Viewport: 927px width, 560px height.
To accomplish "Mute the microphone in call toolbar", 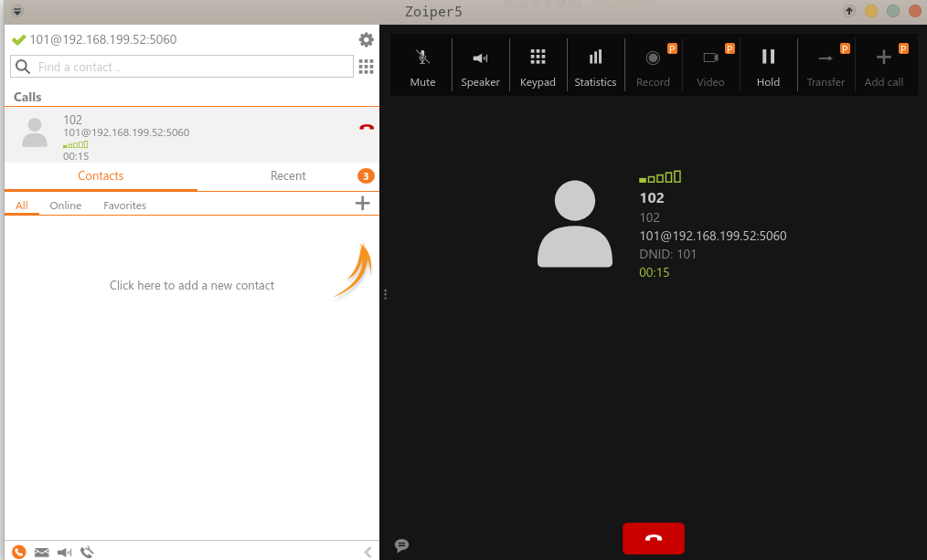I will pyautogui.click(x=422, y=66).
